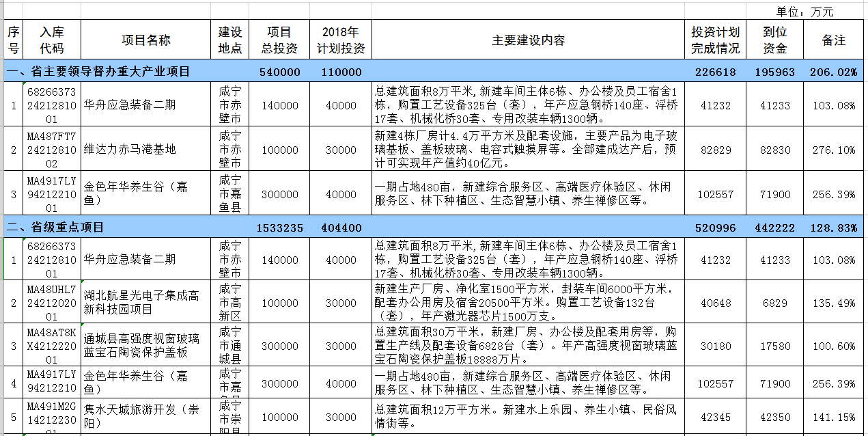Click the funds subtotal cell 195963
Screen dimensions: 868x436
(x=775, y=72)
